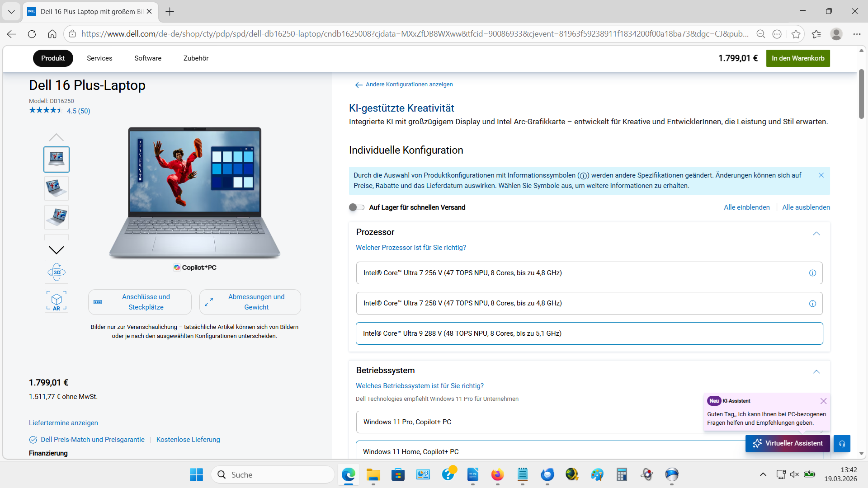Close the KI-Assistent popup
This screenshot has width=868, height=488.
tap(823, 401)
